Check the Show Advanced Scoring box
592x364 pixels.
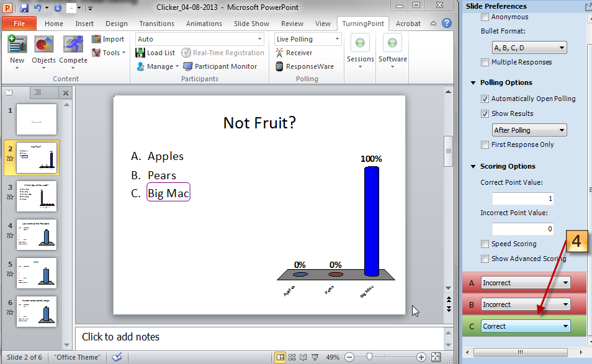[485, 259]
